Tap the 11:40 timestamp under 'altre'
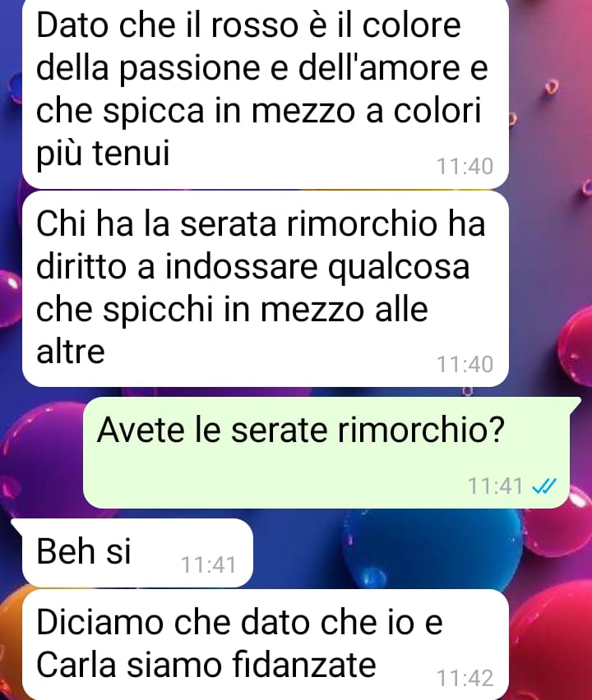 465,364
